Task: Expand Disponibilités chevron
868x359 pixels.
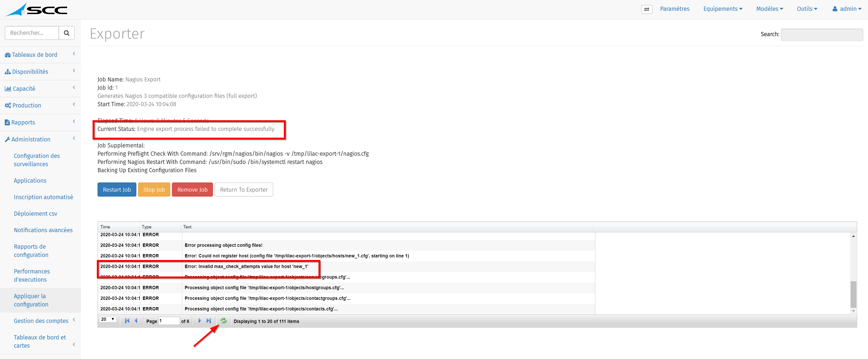Action: pos(74,71)
